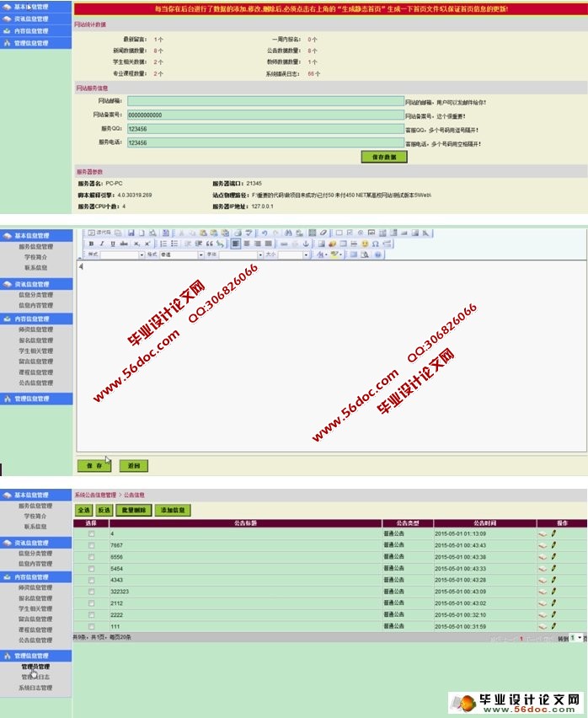This screenshot has width=588, height=718.
Task: Open 师资信息管理 in the editor page sidebar
Action: 35,330
